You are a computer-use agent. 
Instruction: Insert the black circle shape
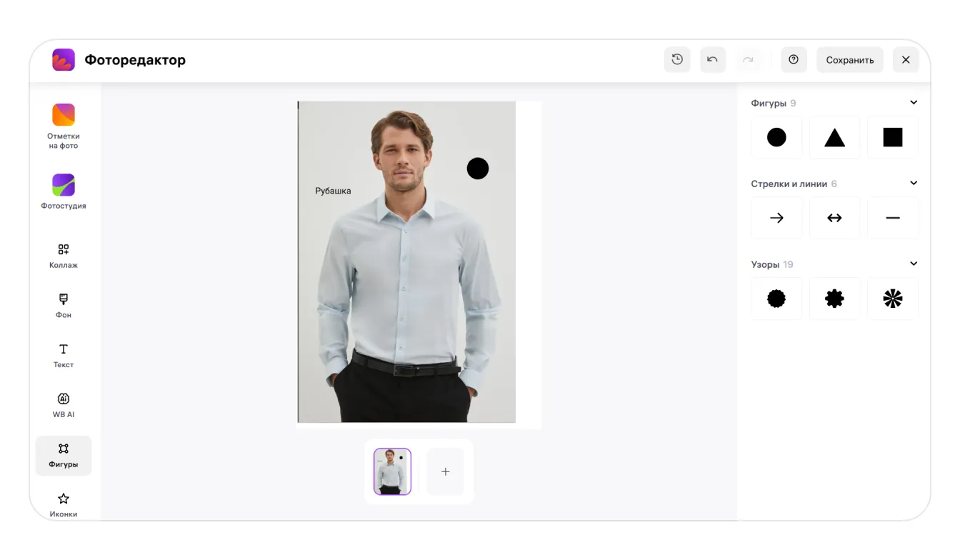pos(776,137)
